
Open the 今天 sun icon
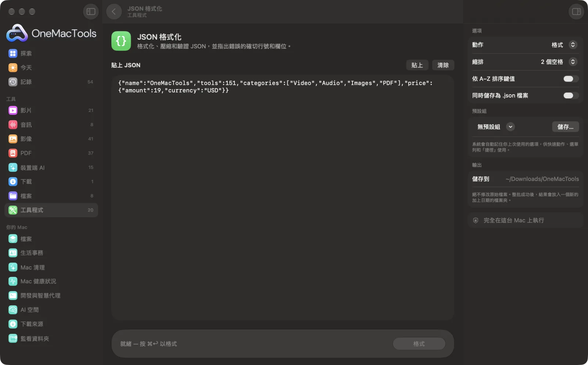coord(13,68)
